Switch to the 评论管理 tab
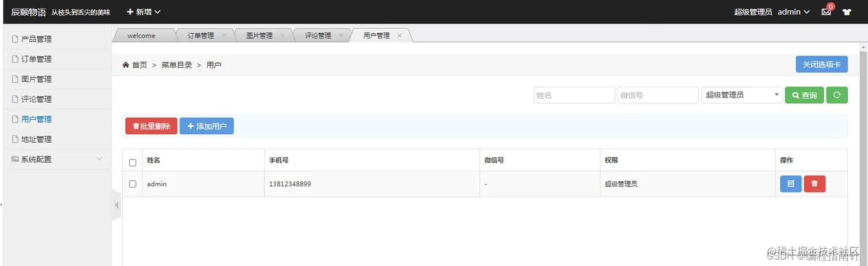 pos(318,36)
